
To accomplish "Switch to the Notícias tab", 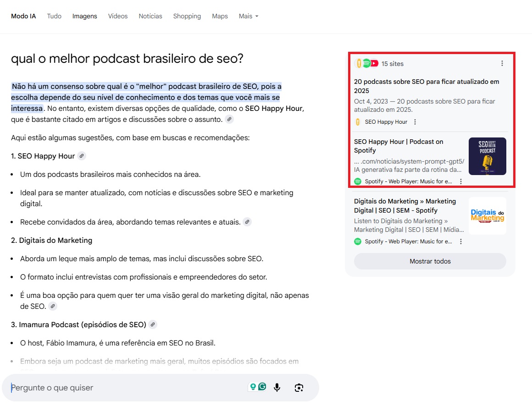I will [x=150, y=16].
